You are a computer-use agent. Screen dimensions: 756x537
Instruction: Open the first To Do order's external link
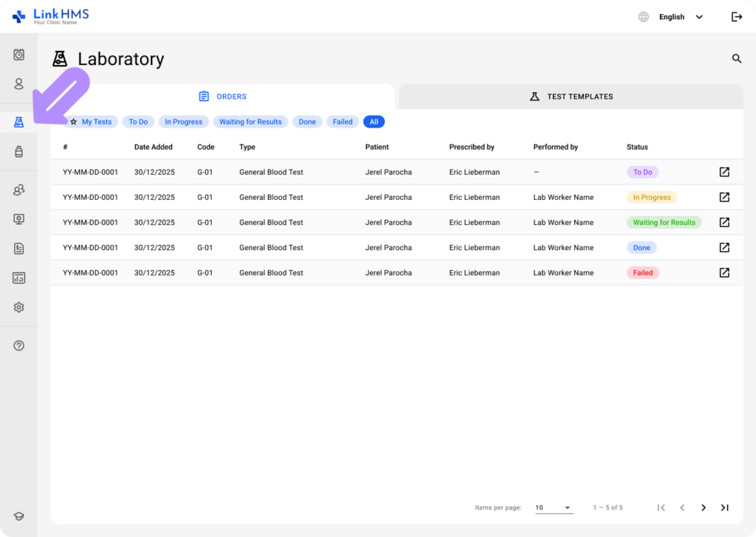tap(724, 172)
